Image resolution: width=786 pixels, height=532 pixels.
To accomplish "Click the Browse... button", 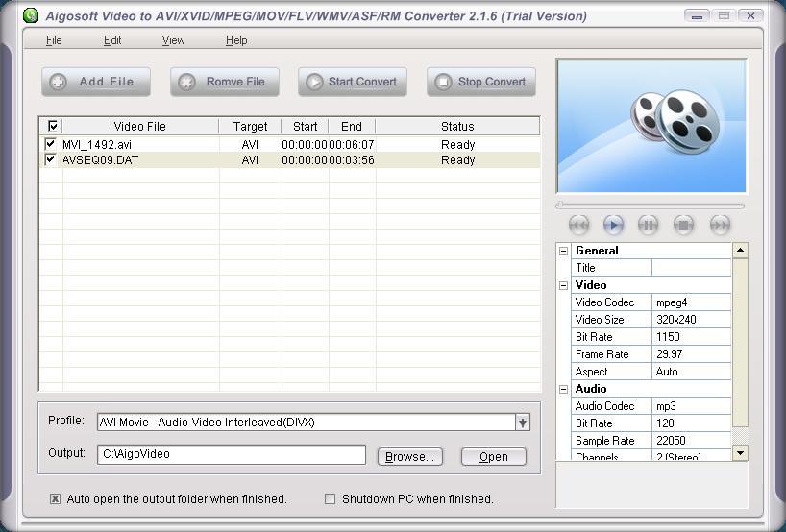I will pos(409,456).
